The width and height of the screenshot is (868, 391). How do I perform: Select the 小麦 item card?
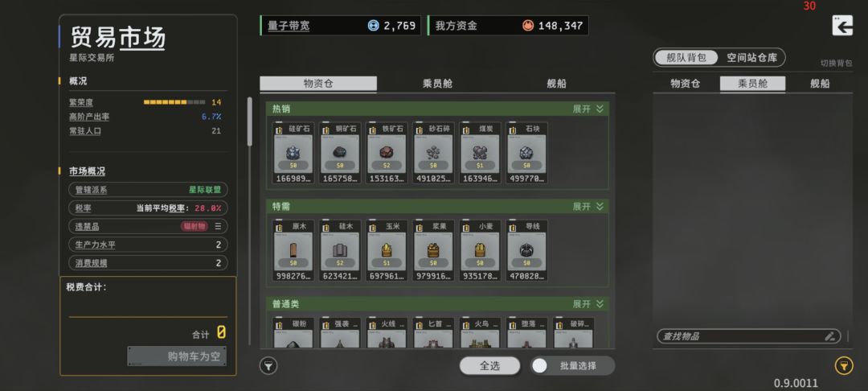480,250
